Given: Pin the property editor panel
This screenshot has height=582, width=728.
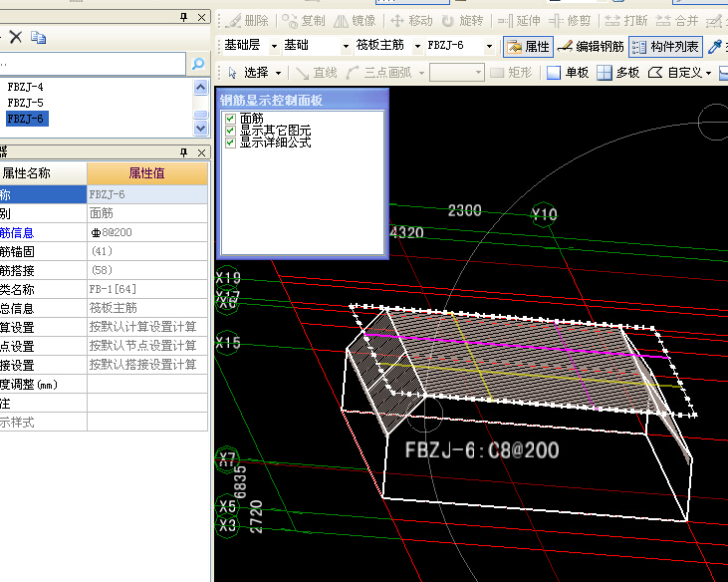Looking at the screenshot, I should [184, 152].
